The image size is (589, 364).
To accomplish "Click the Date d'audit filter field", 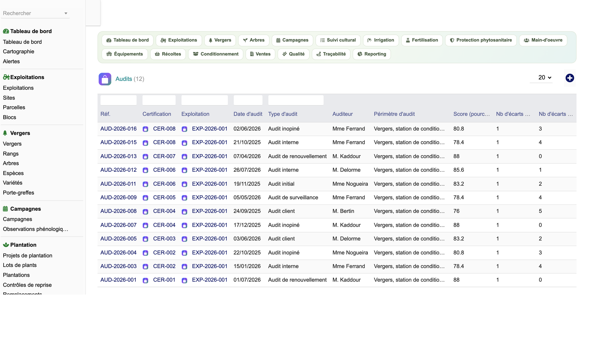I will coord(248,100).
